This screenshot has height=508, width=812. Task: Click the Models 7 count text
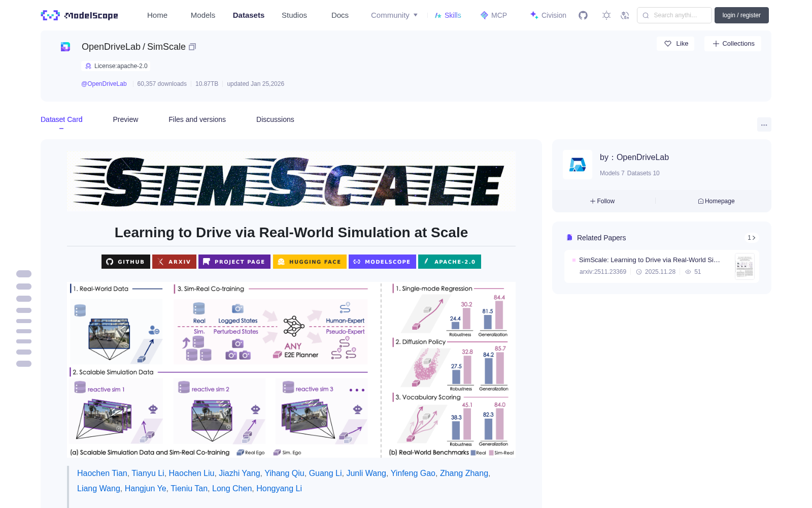612,173
